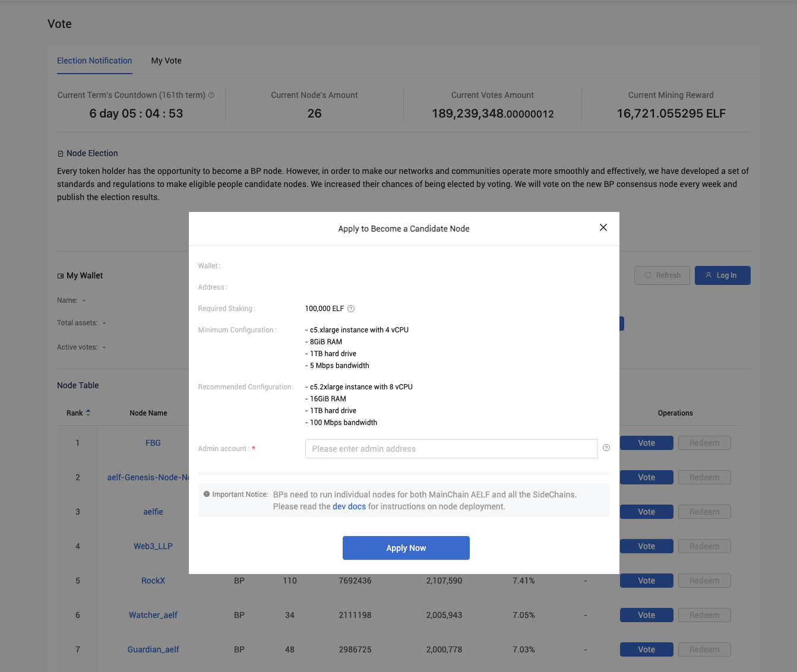Submit with the Apply Now button

point(406,548)
